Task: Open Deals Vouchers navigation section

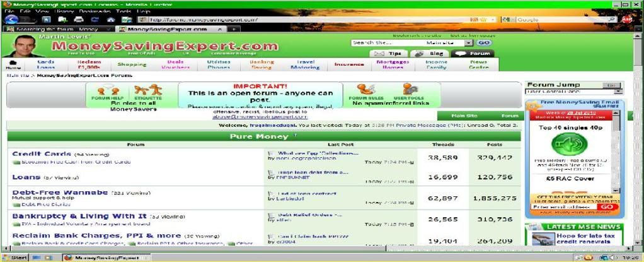Action: [175, 64]
